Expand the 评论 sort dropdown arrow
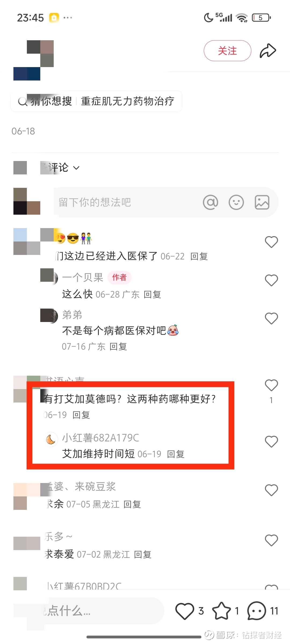 tap(76, 168)
